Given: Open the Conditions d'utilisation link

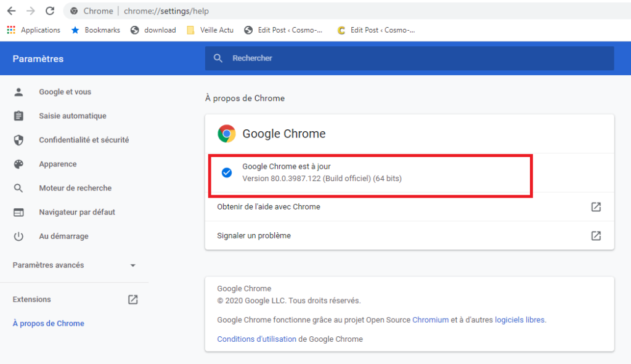Looking at the screenshot, I should coord(256,339).
